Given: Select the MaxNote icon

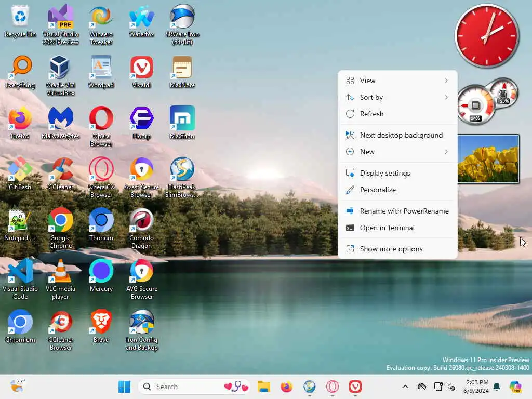Looking at the screenshot, I should 182,72.
